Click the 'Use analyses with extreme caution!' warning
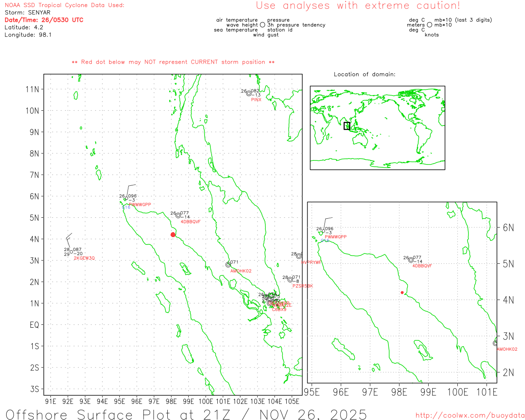 (x=358, y=6)
